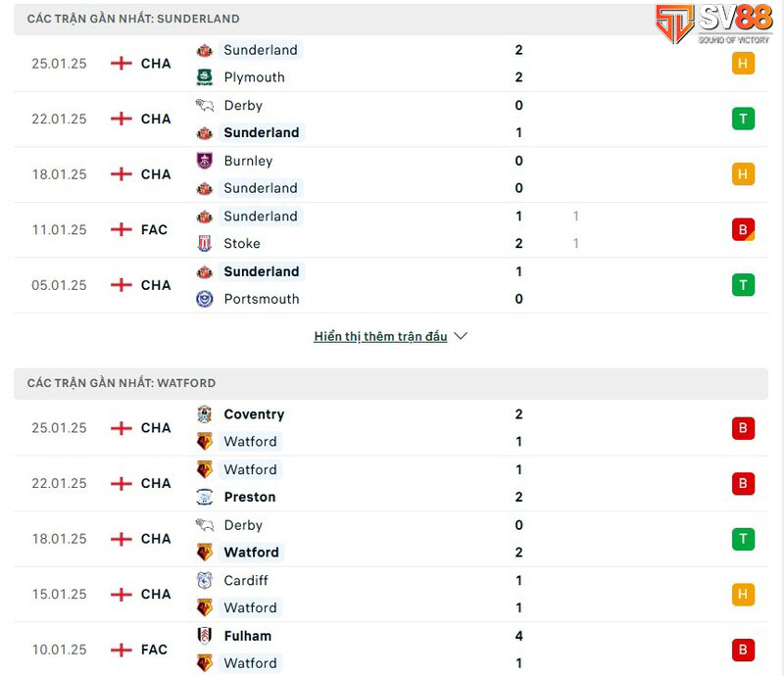The width and height of the screenshot is (784, 676).
Task: Click the Portsmouth club crest icon
Action: coord(205,299)
